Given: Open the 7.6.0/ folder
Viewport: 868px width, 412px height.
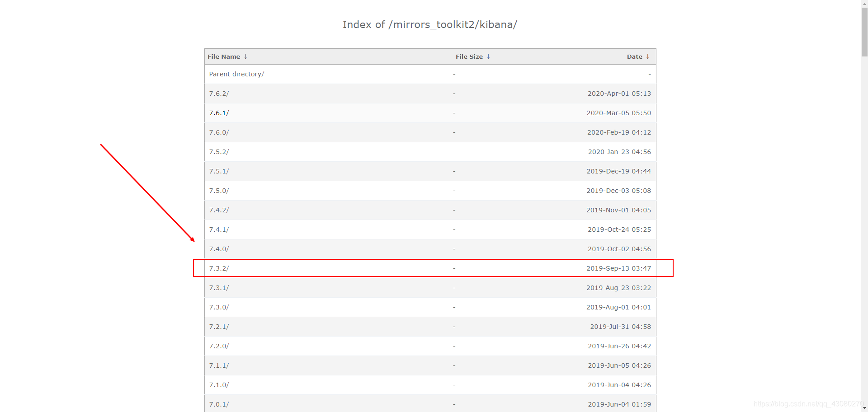Looking at the screenshot, I should (x=219, y=132).
